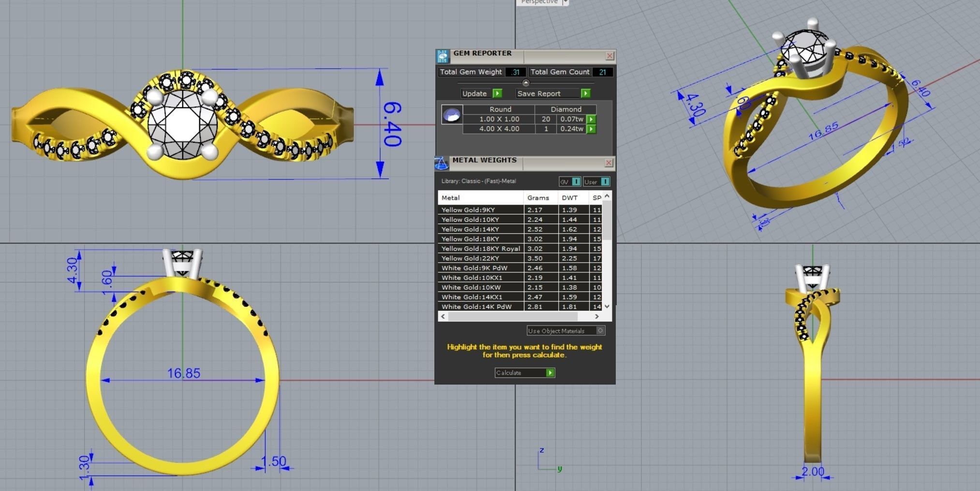Toggle the GV library switch
Screen dimensions: 980x491
point(570,182)
